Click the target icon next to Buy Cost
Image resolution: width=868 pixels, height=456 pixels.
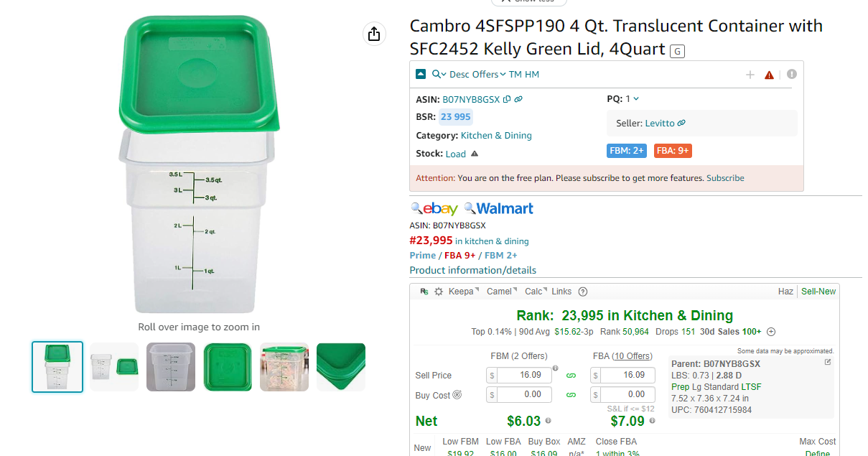pos(457,394)
